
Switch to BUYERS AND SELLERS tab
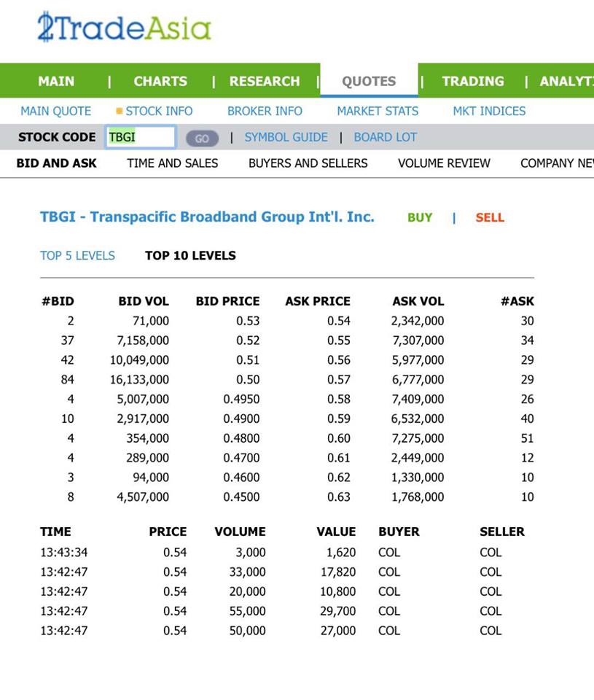click(x=308, y=163)
